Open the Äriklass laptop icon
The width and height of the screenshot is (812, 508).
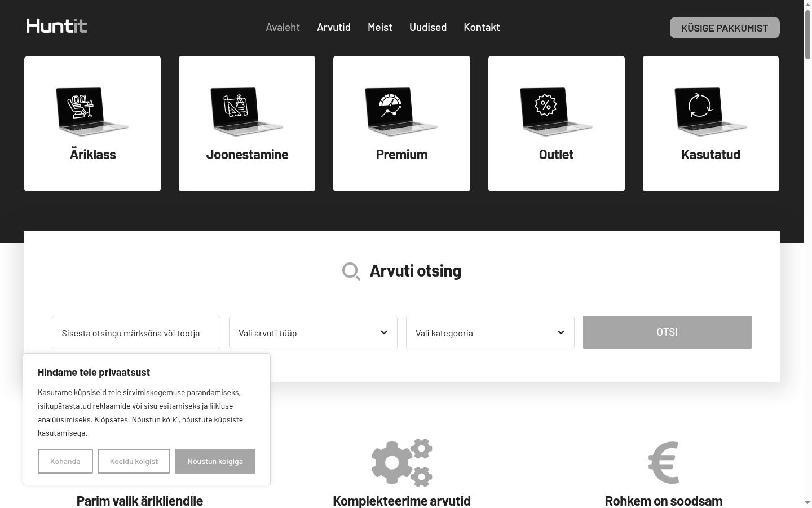pos(92,111)
